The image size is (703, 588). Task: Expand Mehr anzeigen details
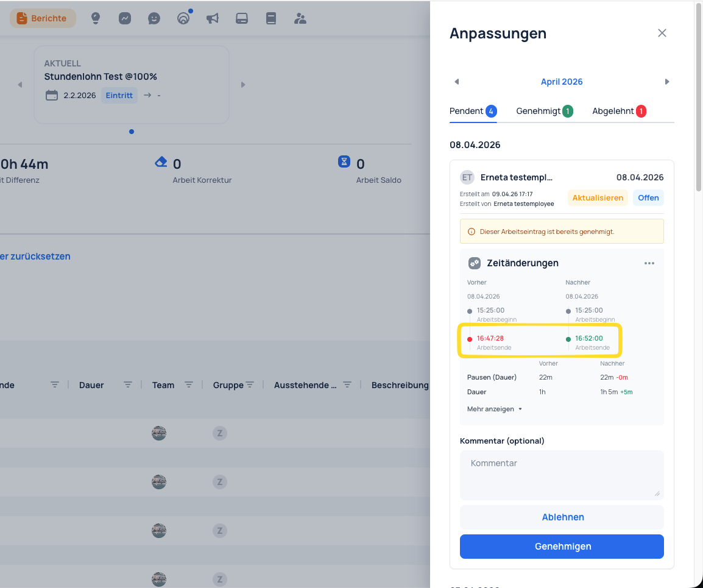coord(495,409)
